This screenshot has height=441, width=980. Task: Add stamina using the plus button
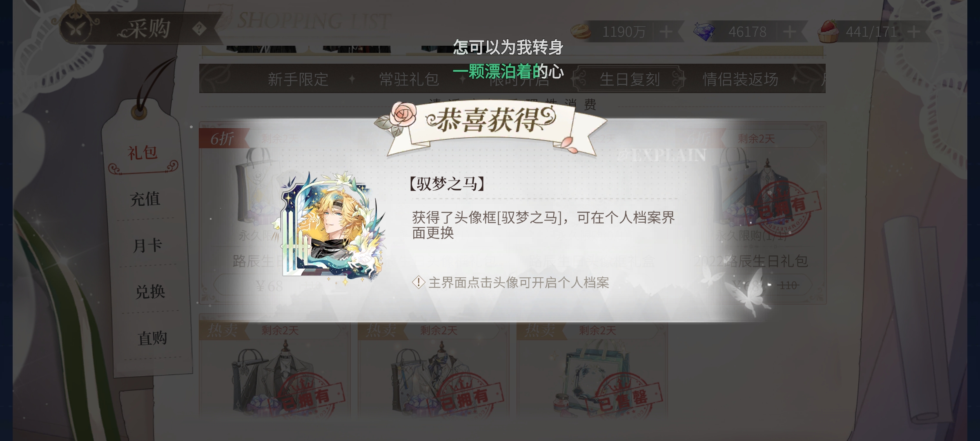coord(914,31)
